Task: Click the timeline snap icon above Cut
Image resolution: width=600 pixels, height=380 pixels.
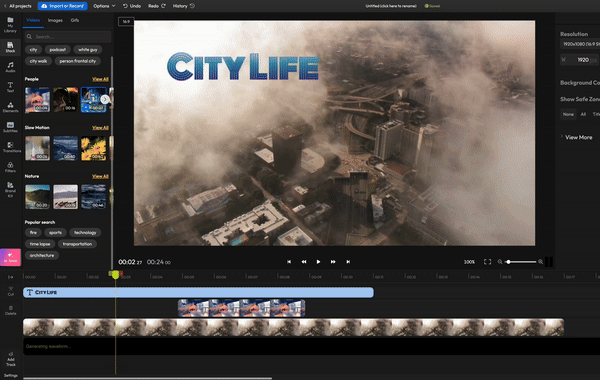Action: 10,277
